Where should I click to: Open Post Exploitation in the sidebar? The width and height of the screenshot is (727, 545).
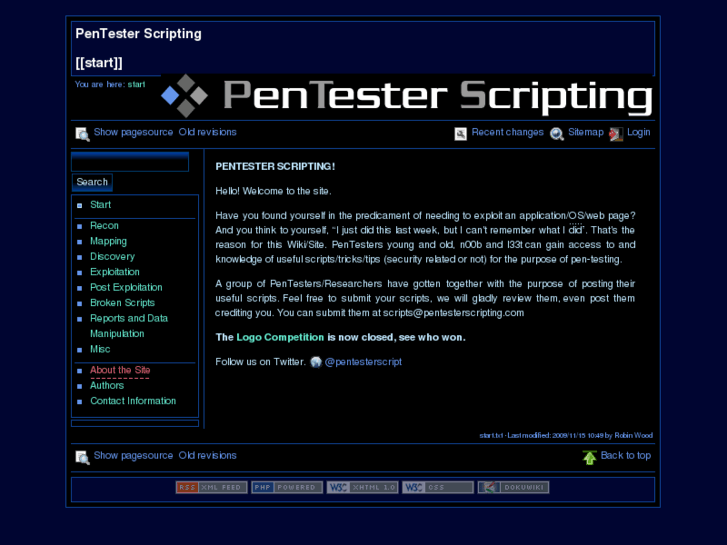[x=126, y=287]
